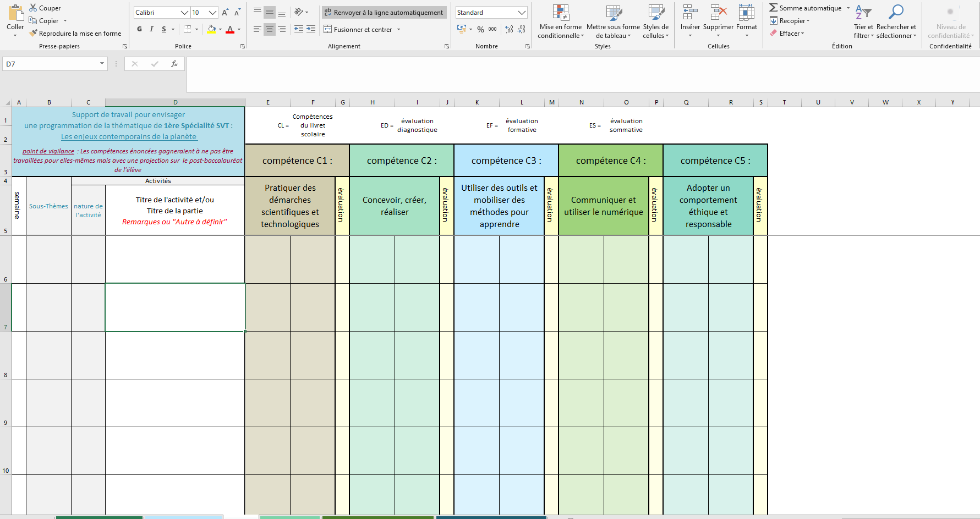The width and height of the screenshot is (980, 519).
Task: Click the yellow fill color bucket
Action: [x=211, y=29]
